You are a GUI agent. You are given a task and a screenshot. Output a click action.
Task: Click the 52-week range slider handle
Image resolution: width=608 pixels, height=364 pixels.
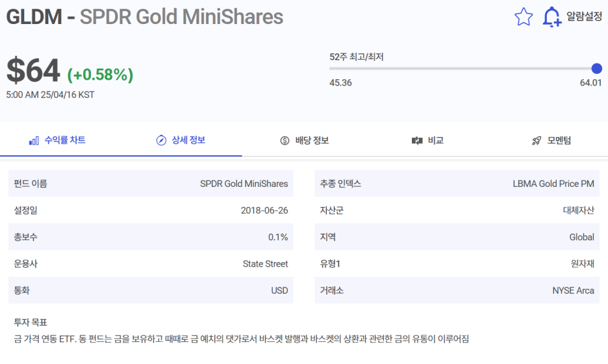pyautogui.click(x=597, y=69)
